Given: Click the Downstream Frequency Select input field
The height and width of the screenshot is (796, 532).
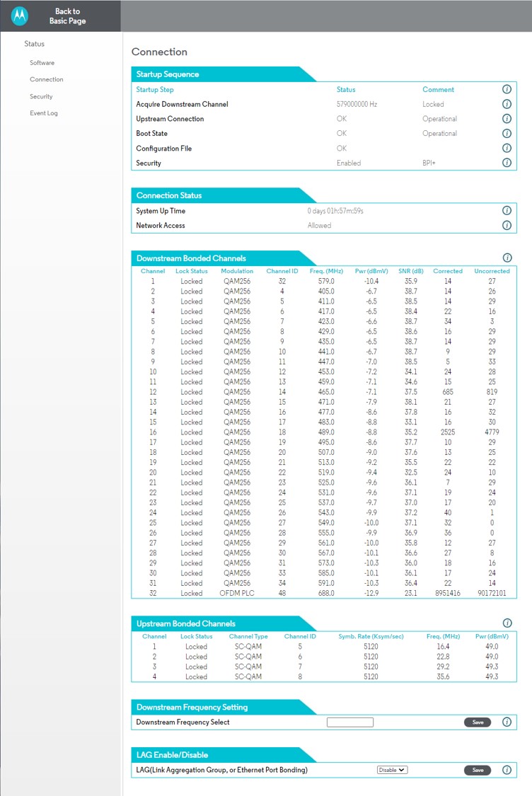Looking at the screenshot, I should (x=349, y=722).
